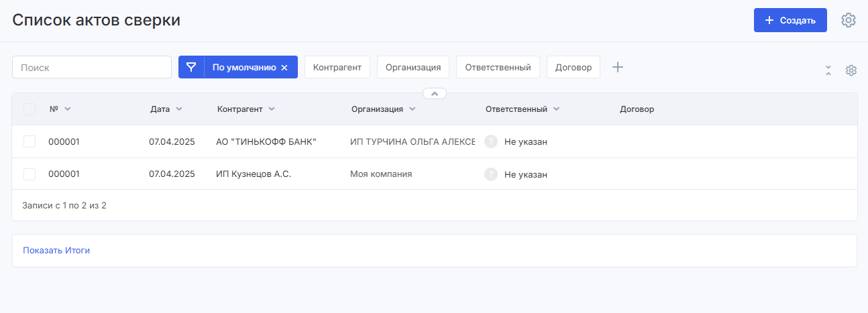Click question avatar icon in Кузнецов row

tap(491, 174)
